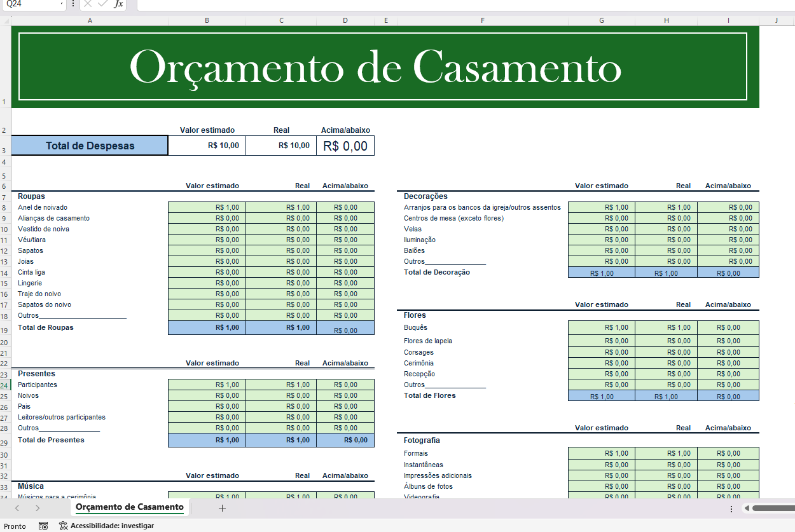Screen dimensions: 795x532
Task: Open the Name Box dropdown arrow
Action: [62, 5]
